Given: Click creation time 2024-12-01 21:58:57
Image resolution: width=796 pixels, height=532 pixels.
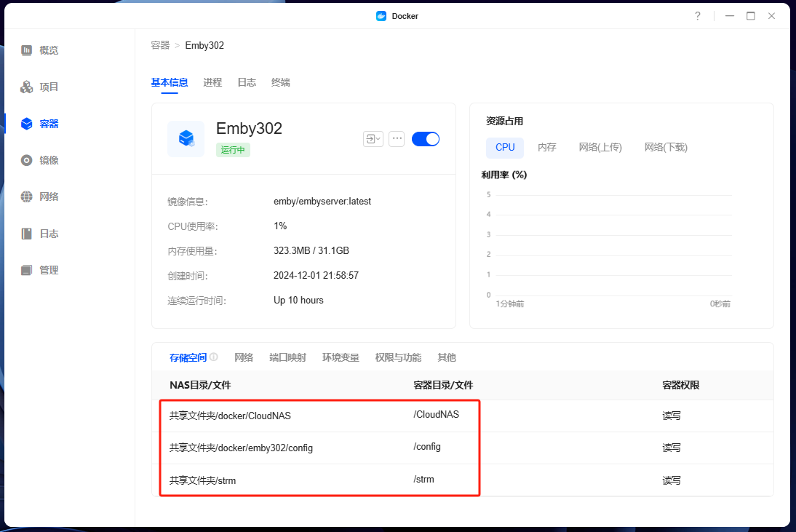Looking at the screenshot, I should pyautogui.click(x=316, y=275).
